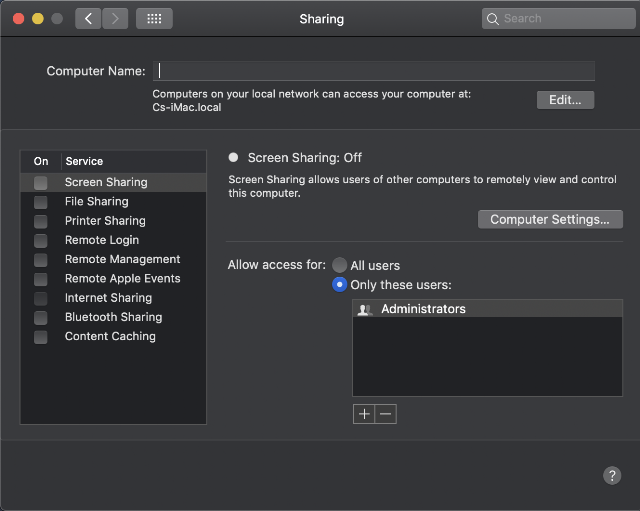Viewport: 640px width, 511px height.
Task: Add a user with the plus button
Action: [364, 414]
